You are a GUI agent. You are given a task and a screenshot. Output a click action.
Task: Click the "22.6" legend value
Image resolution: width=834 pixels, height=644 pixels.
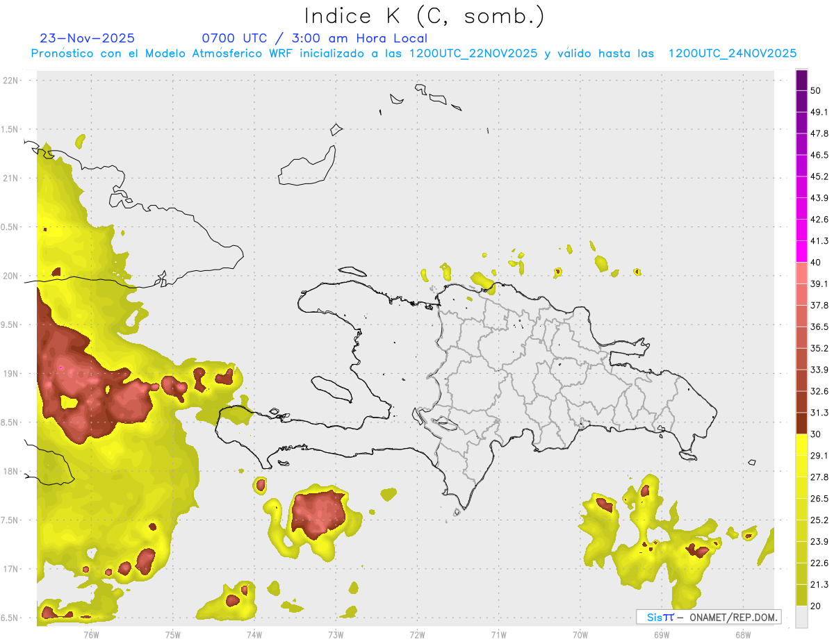pyautogui.click(x=819, y=563)
